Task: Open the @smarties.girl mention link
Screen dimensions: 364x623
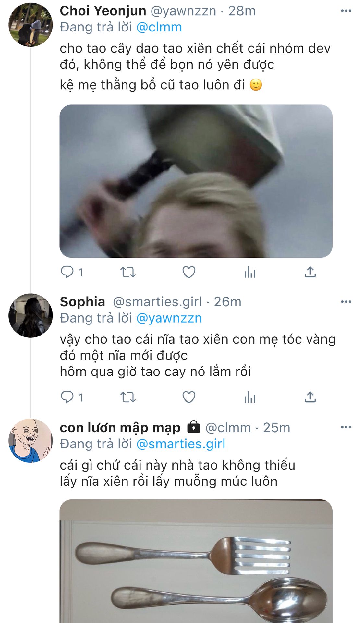Action: [181, 444]
